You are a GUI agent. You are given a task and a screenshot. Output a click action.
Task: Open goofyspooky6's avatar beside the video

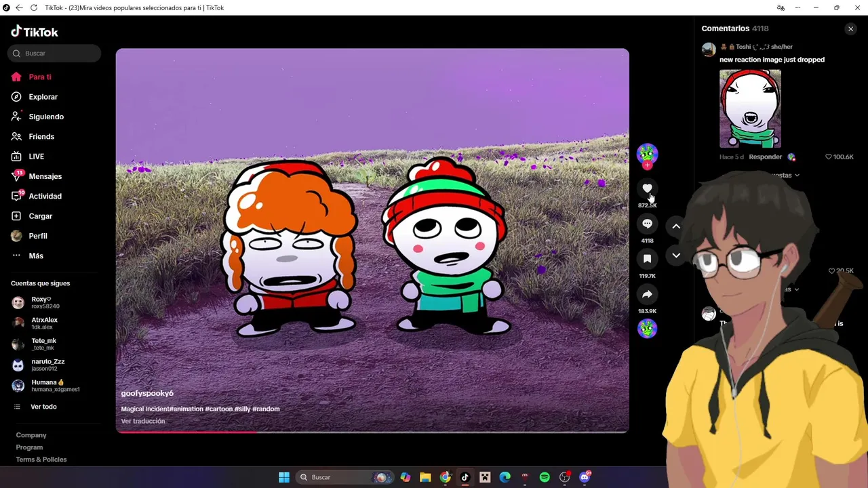click(x=647, y=153)
